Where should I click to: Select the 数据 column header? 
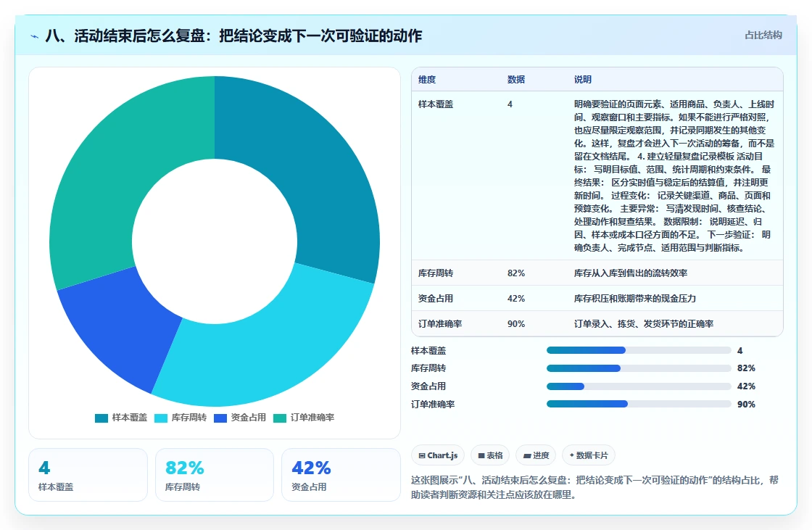[x=516, y=79]
